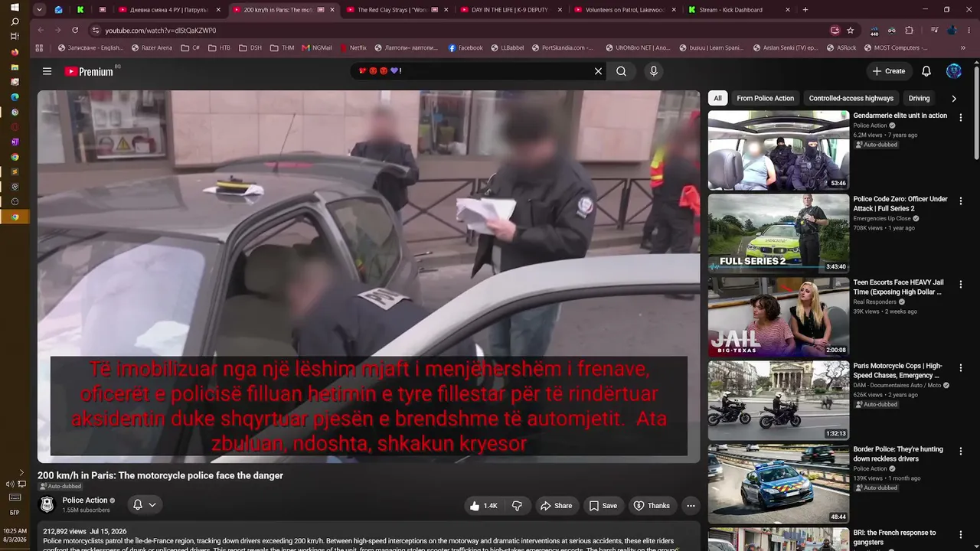Open the Police Action channel name link
Image resolution: width=980 pixels, height=551 pixels.
[85, 500]
